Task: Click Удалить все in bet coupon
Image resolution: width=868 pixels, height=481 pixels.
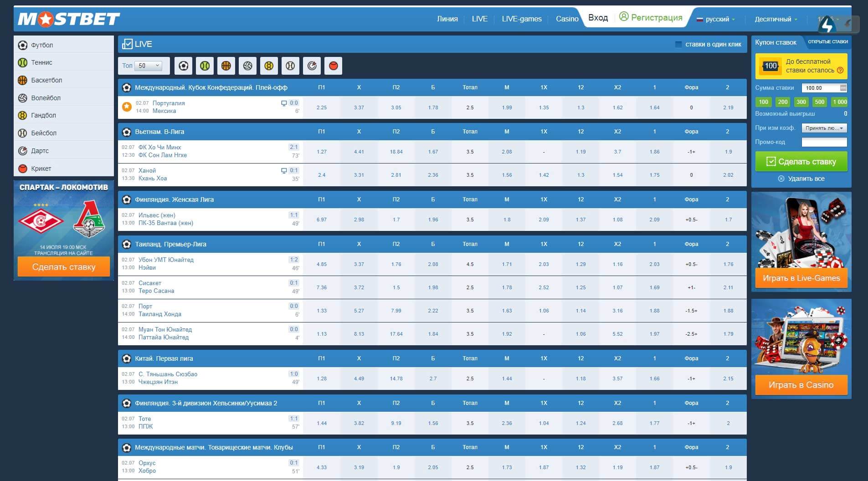Action: pyautogui.click(x=801, y=179)
